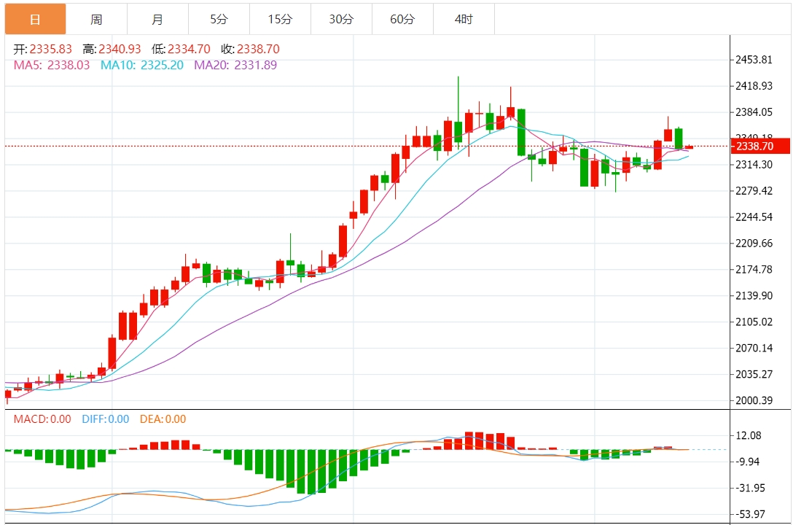The height and width of the screenshot is (525, 812).
Task: Click the DEA: 0.00 label
Action: 163,419
